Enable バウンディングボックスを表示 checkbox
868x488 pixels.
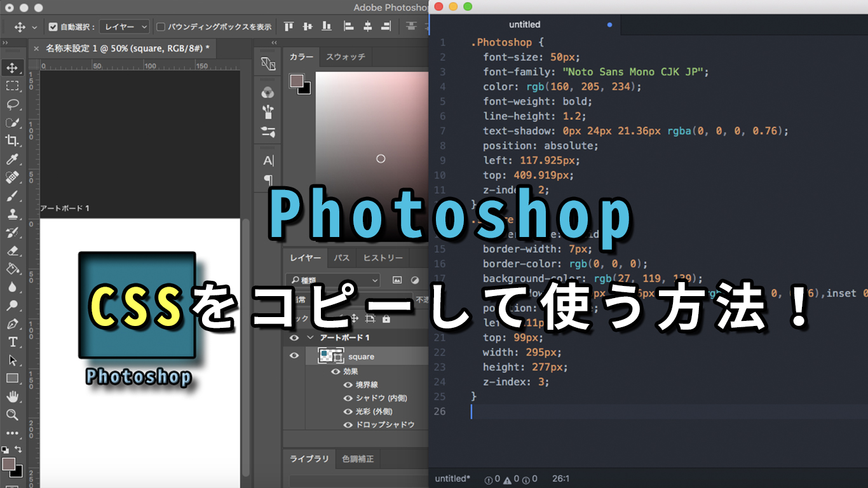click(161, 27)
